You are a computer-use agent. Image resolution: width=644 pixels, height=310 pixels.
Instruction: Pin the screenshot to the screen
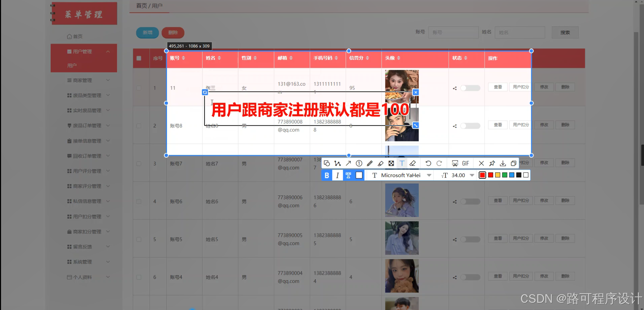tap(492, 163)
